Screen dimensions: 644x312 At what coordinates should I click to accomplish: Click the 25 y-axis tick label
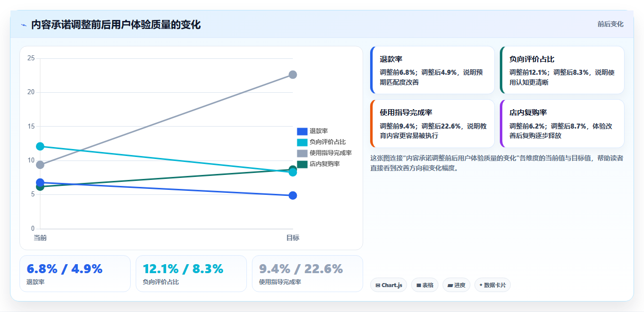click(x=31, y=58)
